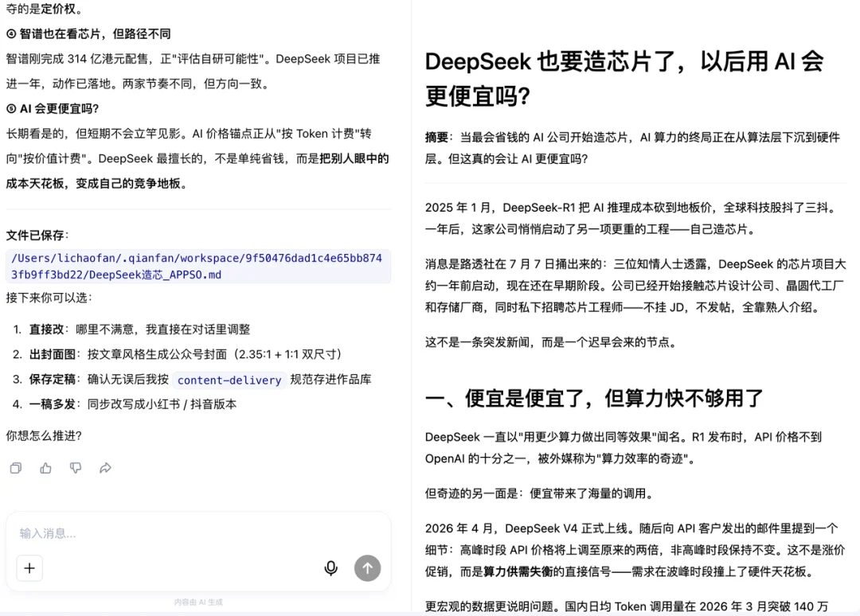Select the 出封面图 option text
The image size is (860, 616).
pyautogui.click(x=52, y=355)
